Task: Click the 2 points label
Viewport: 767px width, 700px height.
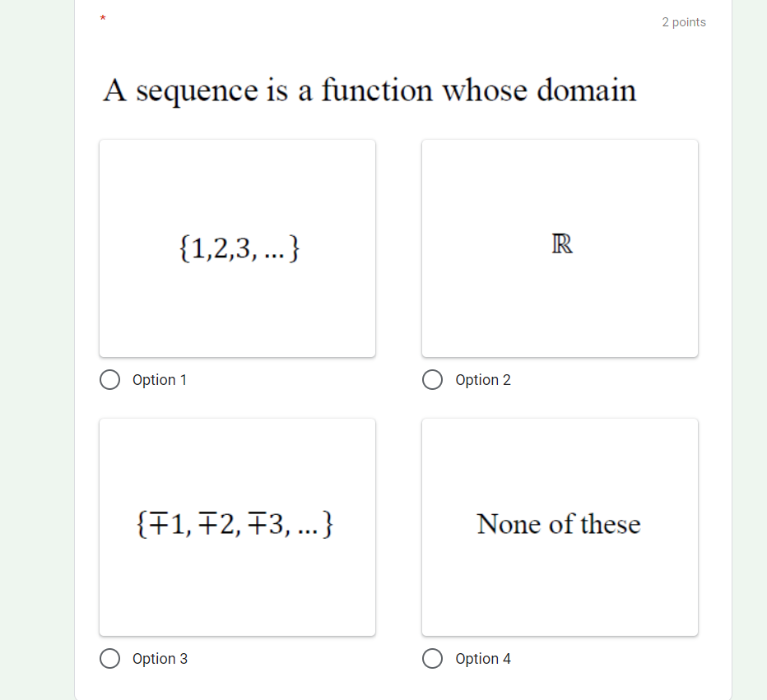Action: [x=684, y=22]
